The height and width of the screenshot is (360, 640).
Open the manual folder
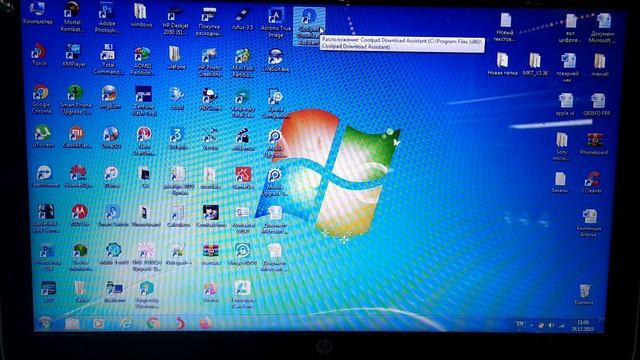[599, 64]
